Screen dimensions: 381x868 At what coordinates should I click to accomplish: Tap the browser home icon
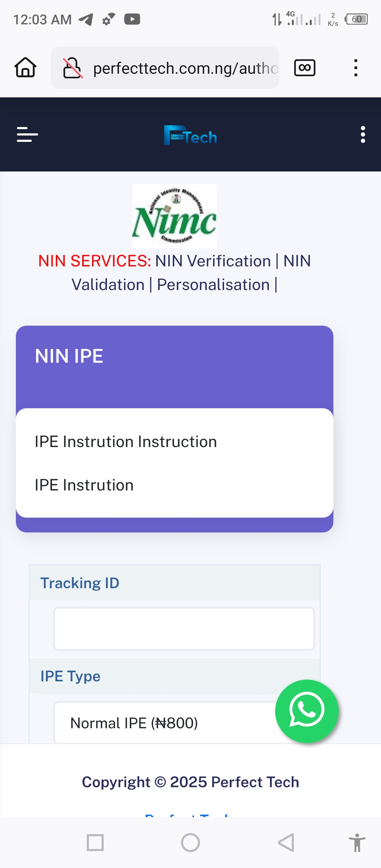click(25, 67)
